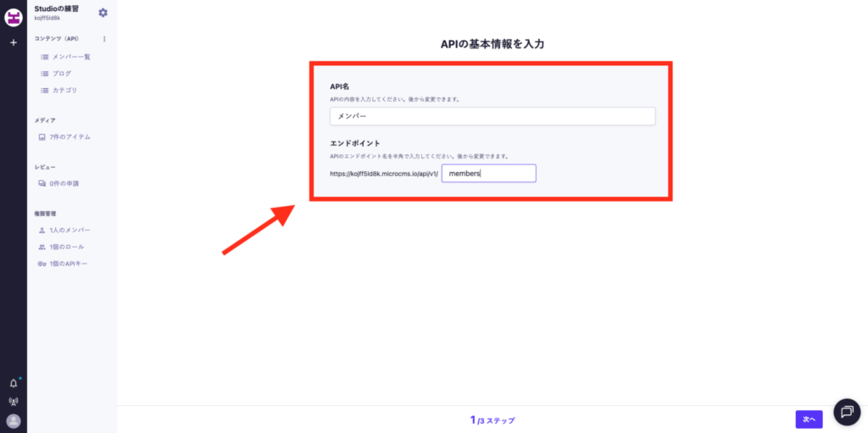This screenshot has width=868, height=433.
Task: Open service settings gear icon
Action: click(x=103, y=13)
